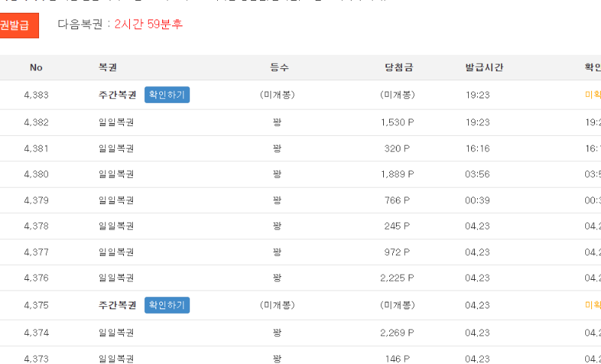Select ticket number 4,373 at the bottom
This screenshot has height=364, width=601.
[x=36, y=358]
